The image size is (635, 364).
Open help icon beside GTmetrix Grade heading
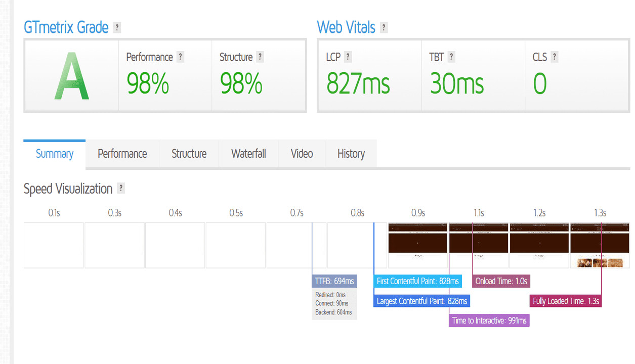click(x=117, y=27)
